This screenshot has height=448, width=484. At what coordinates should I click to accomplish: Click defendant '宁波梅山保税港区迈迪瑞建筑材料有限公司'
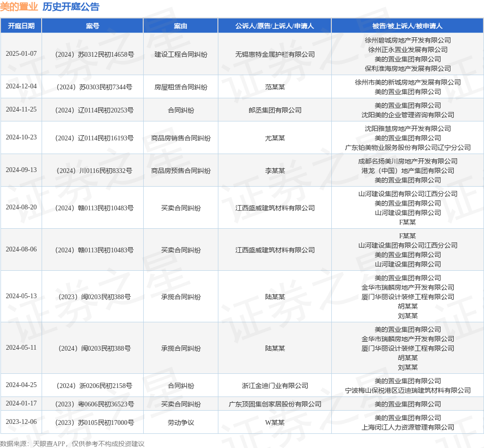408,391
